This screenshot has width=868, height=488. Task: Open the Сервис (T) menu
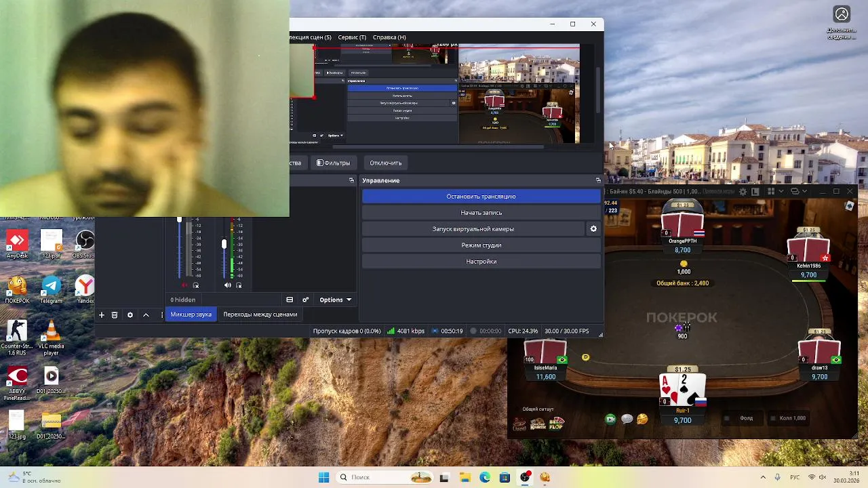[x=352, y=37]
